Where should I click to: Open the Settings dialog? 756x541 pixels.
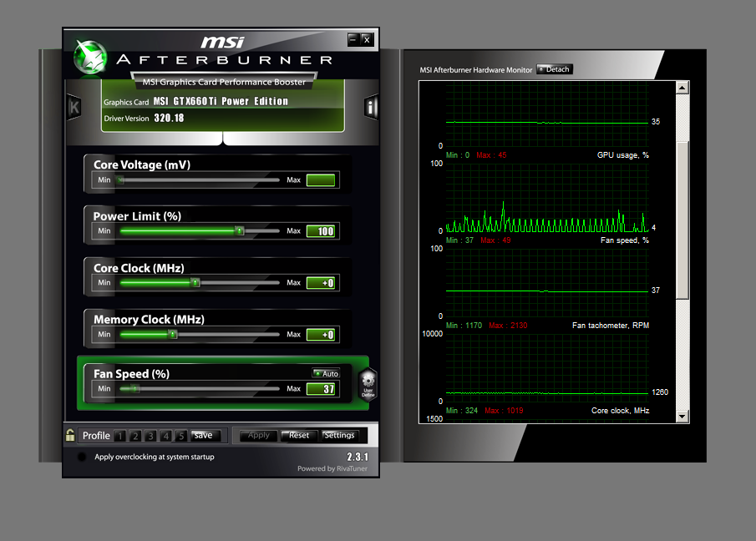[339, 436]
